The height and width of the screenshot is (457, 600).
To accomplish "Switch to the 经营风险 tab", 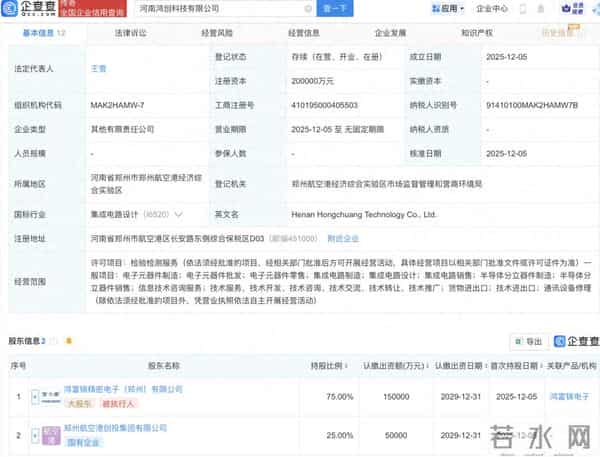I will tap(217, 33).
